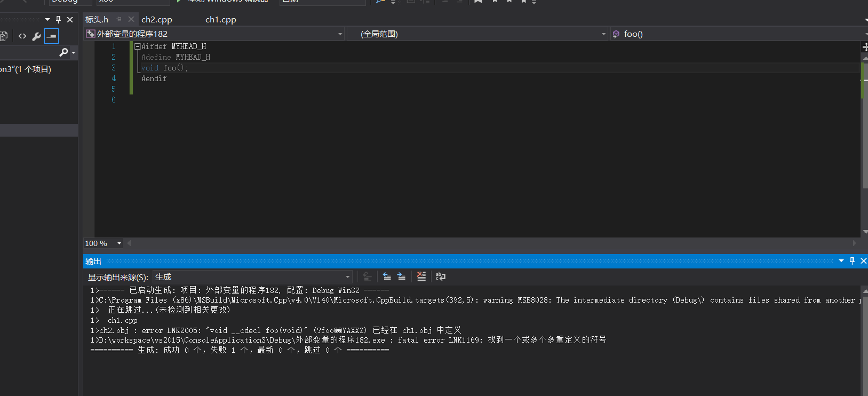The height and width of the screenshot is (396, 868).
Task: Collapse the #ifdef MYHEAD_H code block
Action: click(x=137, y=46)
